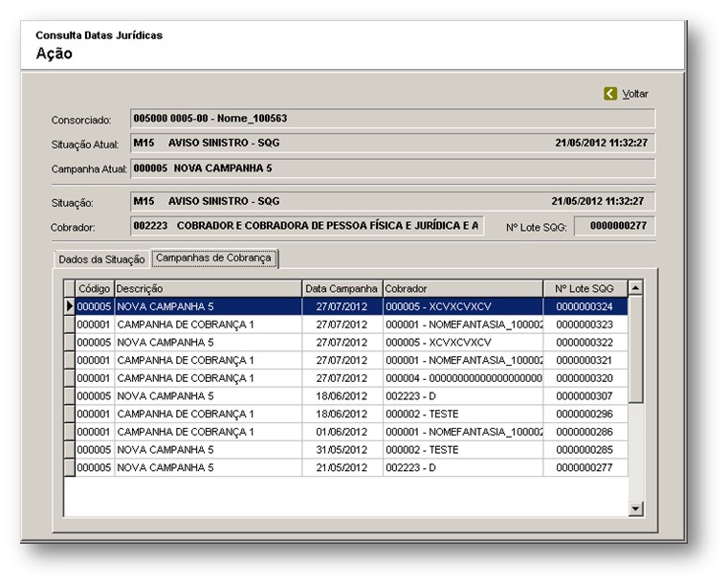
Task: Click the Nº Lote SQG column header
Action: point(585,288)
